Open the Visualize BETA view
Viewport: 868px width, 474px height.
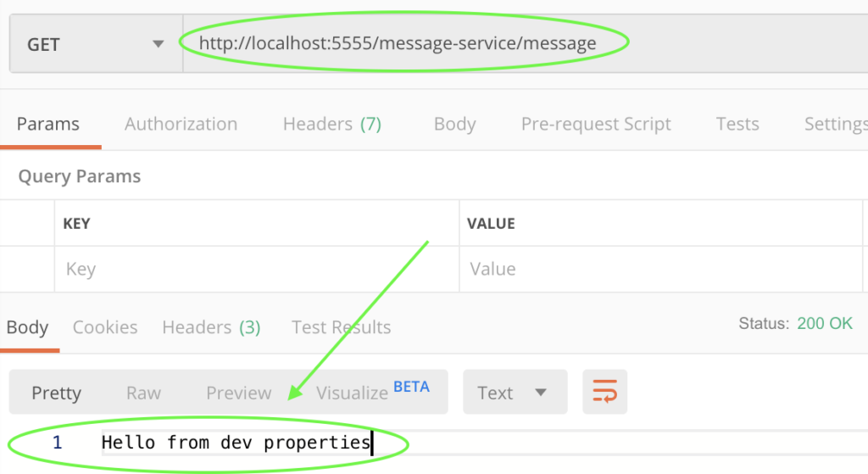(372, 392)
